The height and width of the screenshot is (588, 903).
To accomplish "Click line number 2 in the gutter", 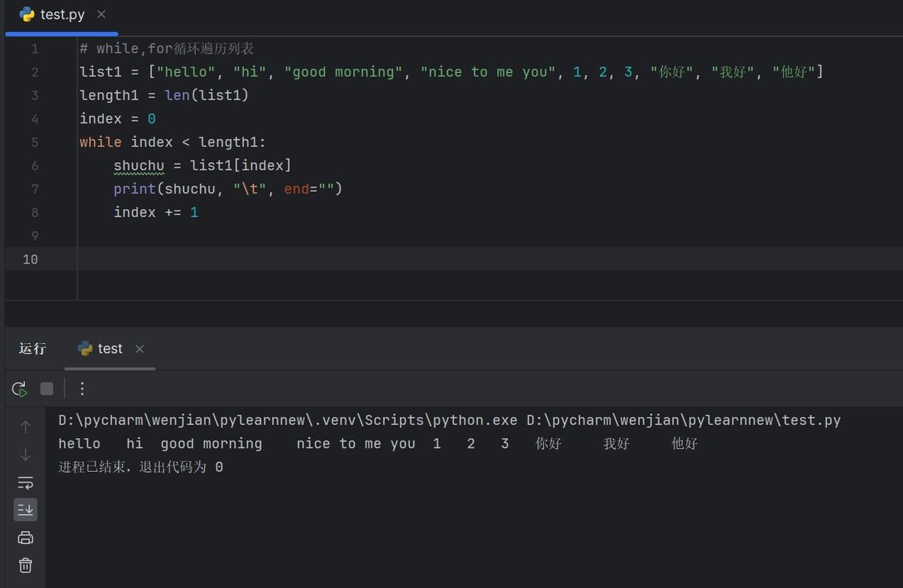I will pyautogui.click(x=35, y=72).
